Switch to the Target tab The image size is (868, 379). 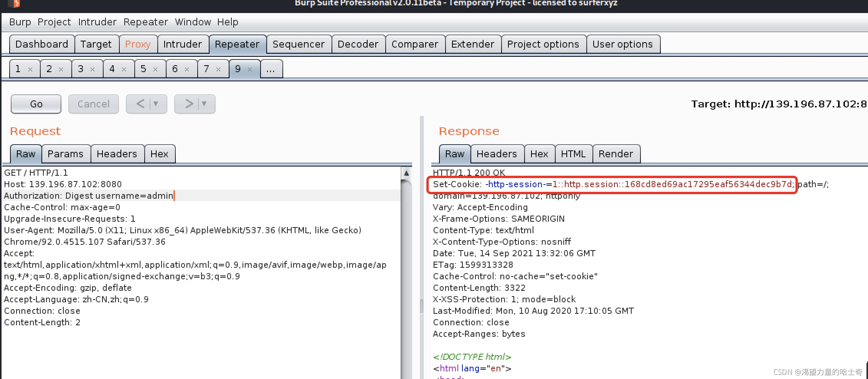(x=96, y=44)
